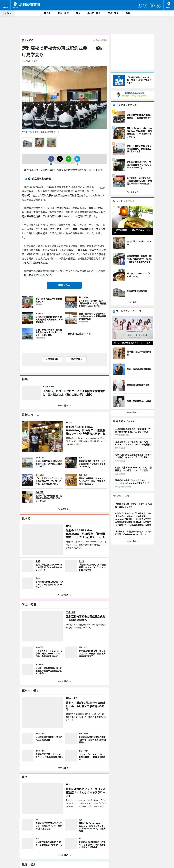
Task: Click もっと見る under 特集
Action: (64, 405)
